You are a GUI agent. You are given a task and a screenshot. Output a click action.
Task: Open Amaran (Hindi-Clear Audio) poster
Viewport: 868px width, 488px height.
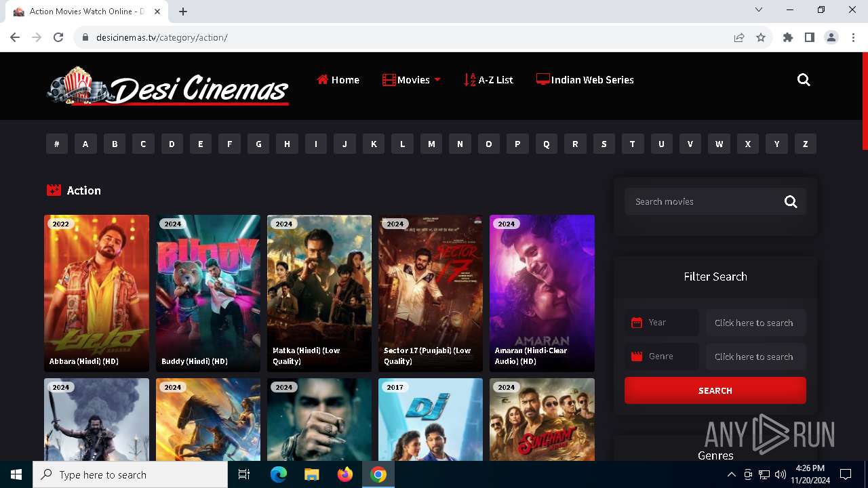coord(542,293)
